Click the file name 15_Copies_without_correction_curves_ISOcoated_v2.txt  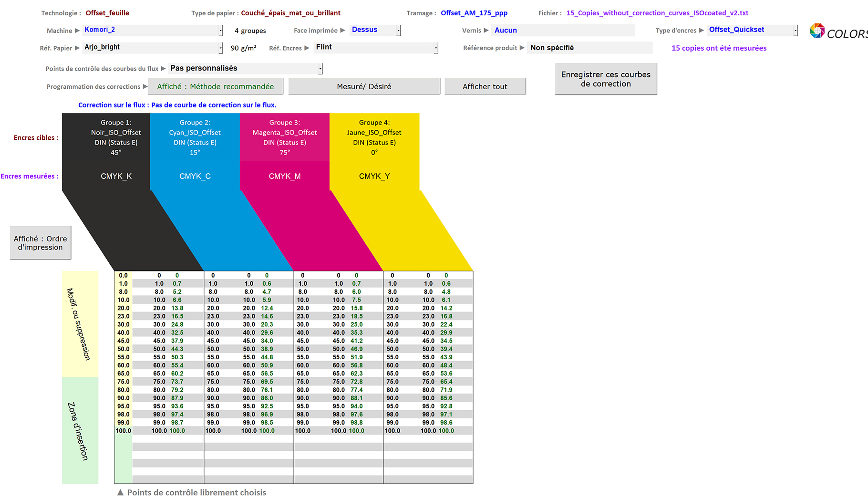(x=657, y=13)
